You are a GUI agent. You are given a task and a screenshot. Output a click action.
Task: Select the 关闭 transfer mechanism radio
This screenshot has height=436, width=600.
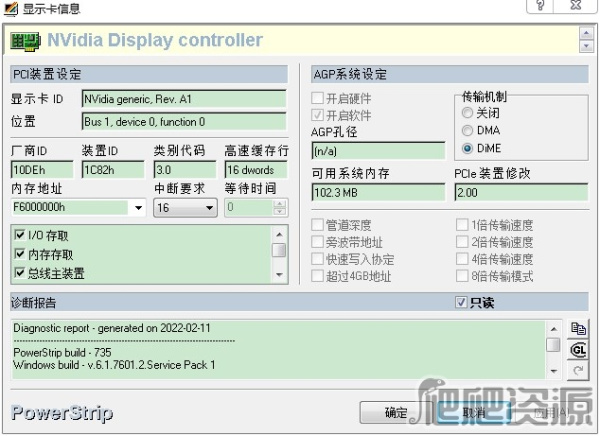point(467,113)
